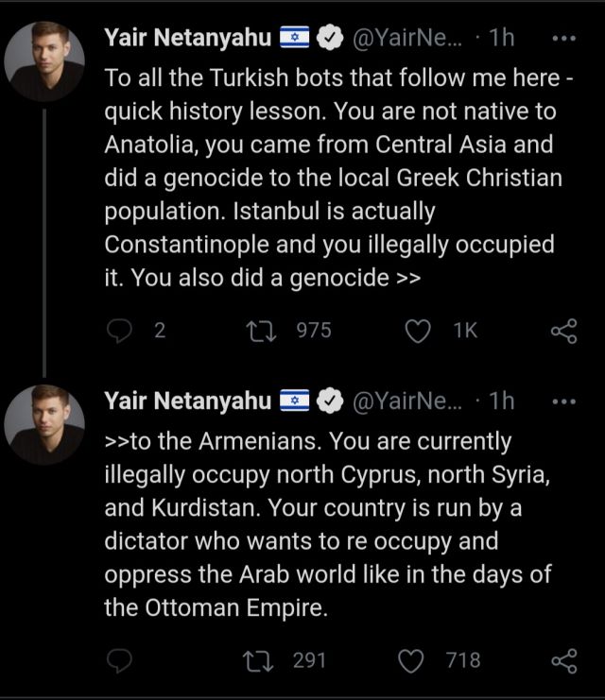Share the tweet about the Ottoman Empire
This screenshot has height=700, width=605.
pyautogui.click(x=563, y=659)
